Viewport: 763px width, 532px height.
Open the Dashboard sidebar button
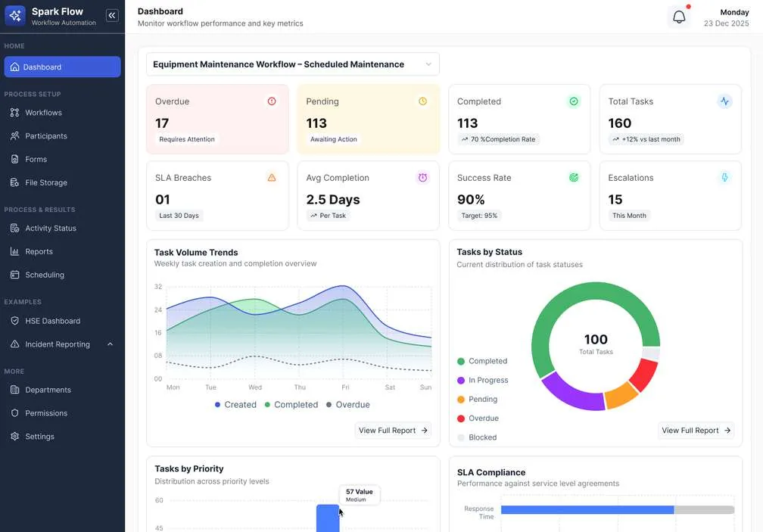[x=62, y=67]
